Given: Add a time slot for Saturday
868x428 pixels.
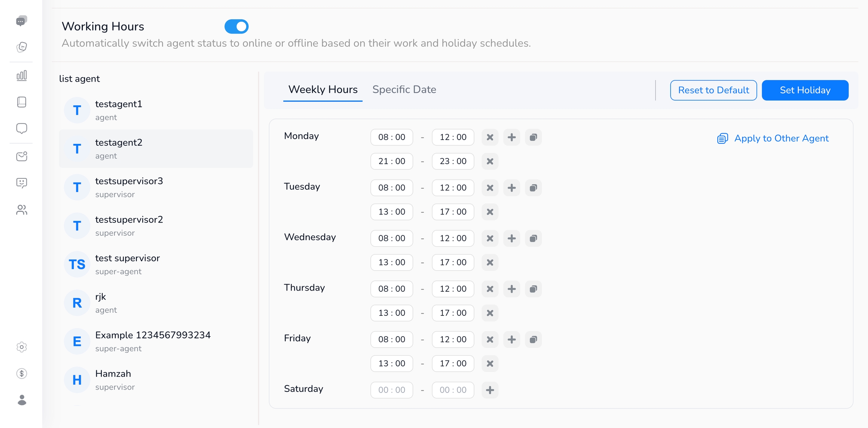Looking at the screenshot, I should pyautogui.click(x=490, y=390).
